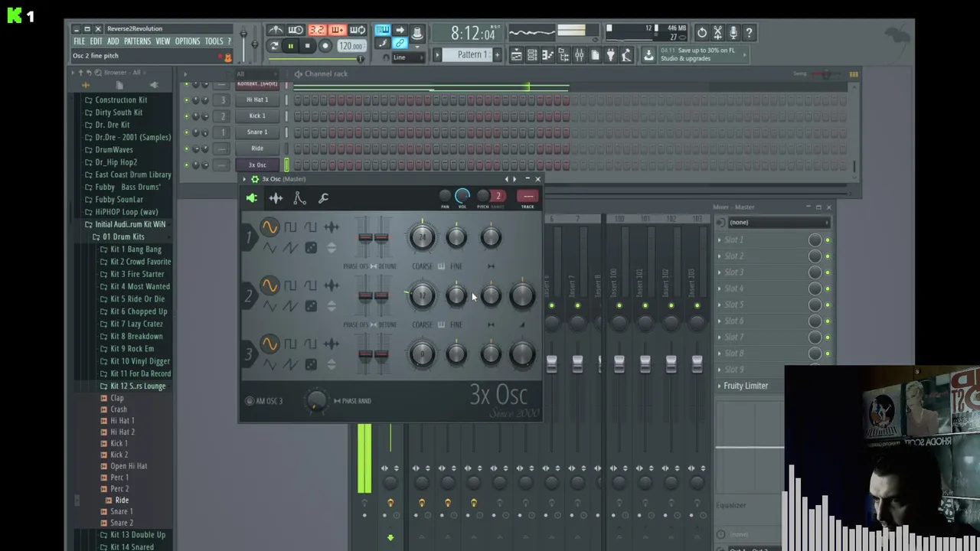Click the help question-mark icon in top toolbar
Screen dimensions: 980x551
coord(750,32)
